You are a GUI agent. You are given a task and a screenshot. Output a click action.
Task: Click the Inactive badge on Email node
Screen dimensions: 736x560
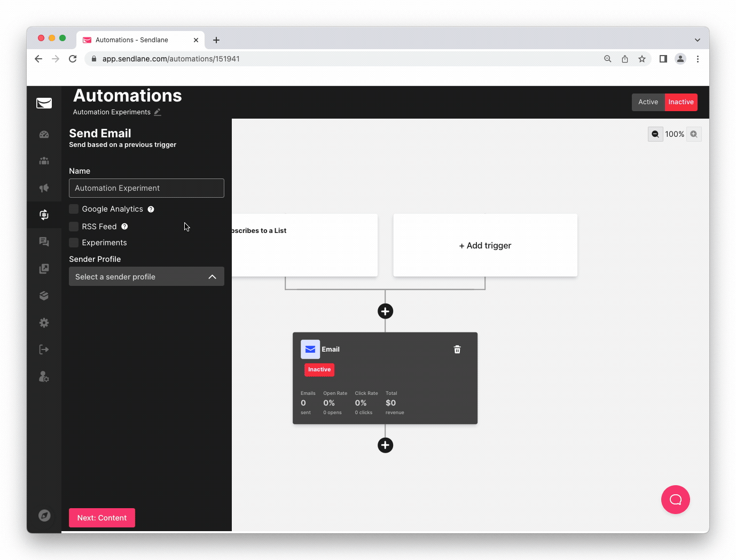pyautogui.click(x=319, y=370)
